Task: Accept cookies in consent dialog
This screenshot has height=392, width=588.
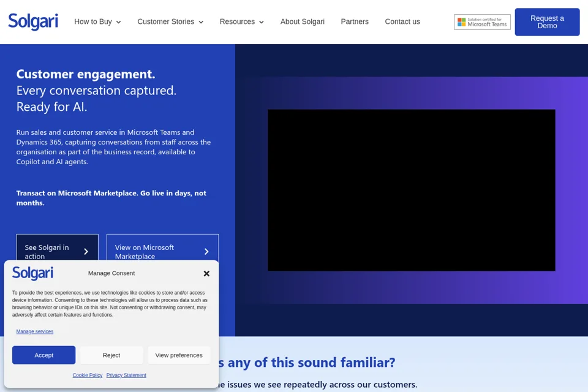Action: [44, 355]
